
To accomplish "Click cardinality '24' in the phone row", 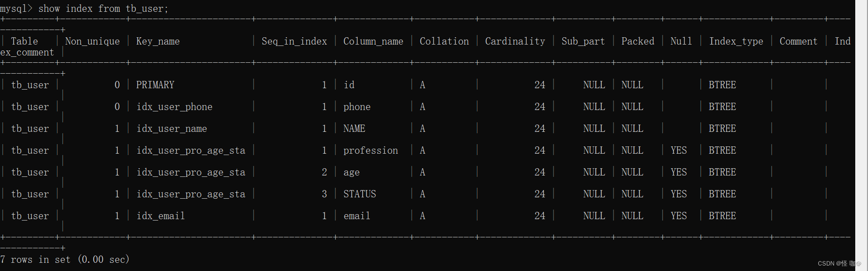I will click(539, 107).
